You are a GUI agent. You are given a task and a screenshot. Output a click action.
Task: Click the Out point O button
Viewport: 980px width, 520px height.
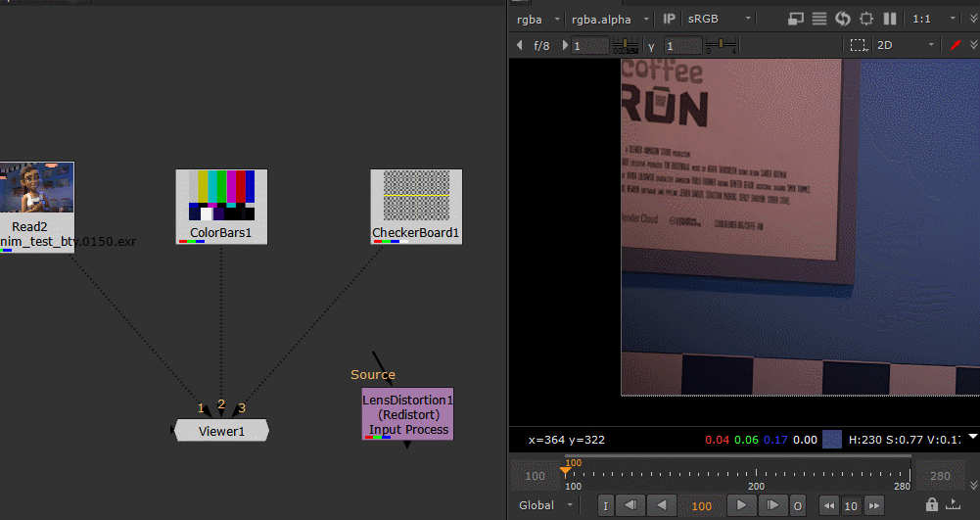pos(798,505)
